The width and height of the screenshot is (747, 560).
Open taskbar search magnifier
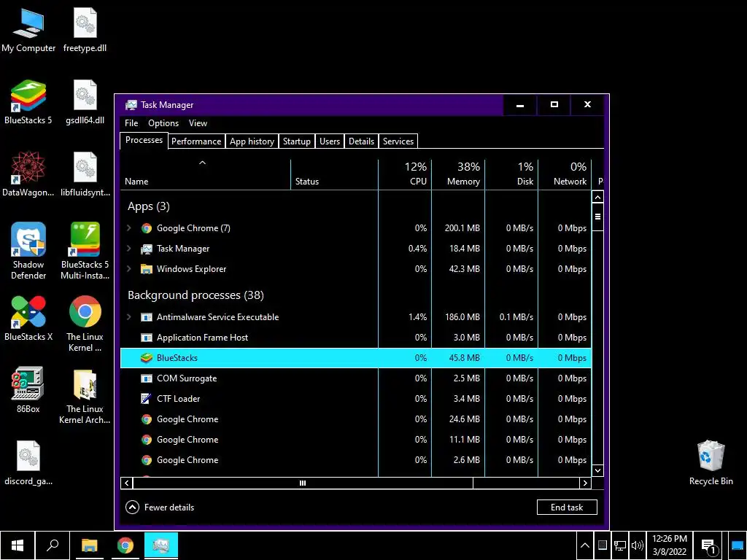tap(53, 545)
